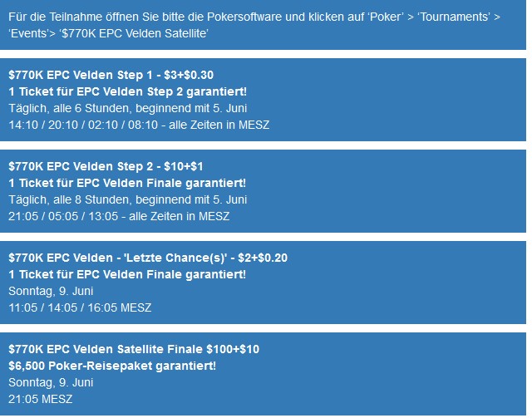Click '1 Ticket für EPC Velden Step 2 garantiert!'
Image resolution: width=532 pixels, height=418 pixels.
(x=127, y=91)
